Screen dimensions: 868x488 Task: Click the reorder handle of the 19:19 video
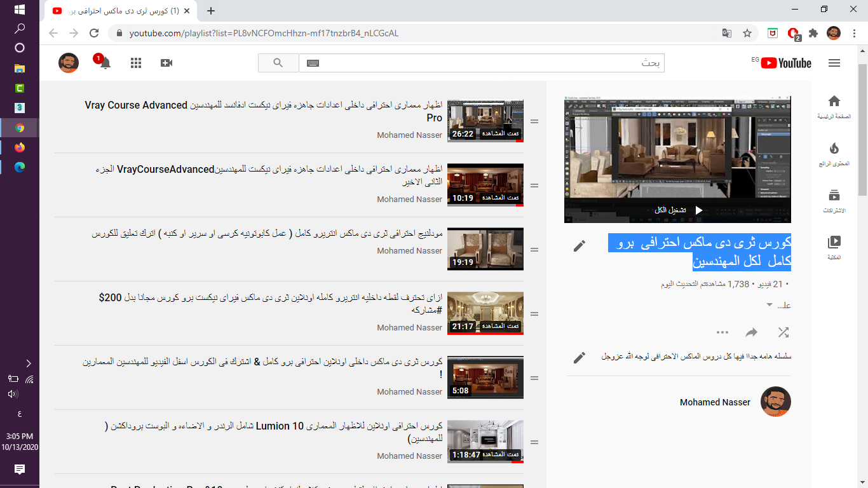pyautogui.click(x=534, y=250)
